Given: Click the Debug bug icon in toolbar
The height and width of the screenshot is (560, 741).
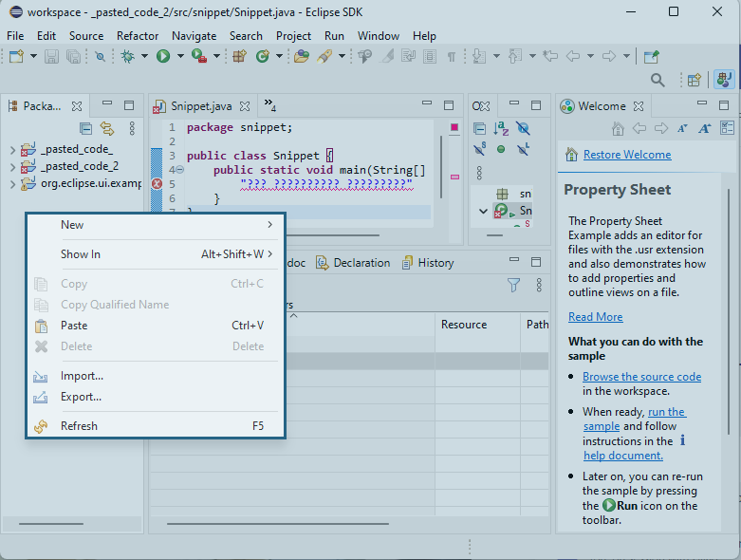Looking at the screenshot, I should (x=128, y=56).
